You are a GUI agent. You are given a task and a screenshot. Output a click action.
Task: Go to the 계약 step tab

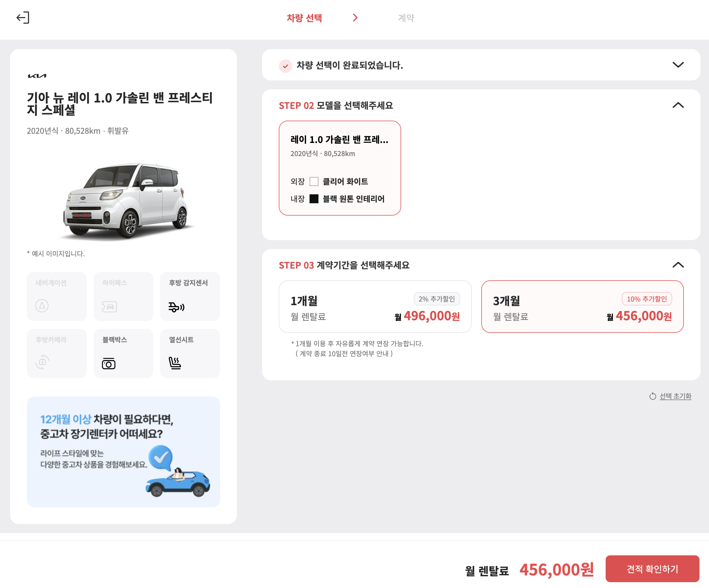pyautogui.click(x=406, y=18)
